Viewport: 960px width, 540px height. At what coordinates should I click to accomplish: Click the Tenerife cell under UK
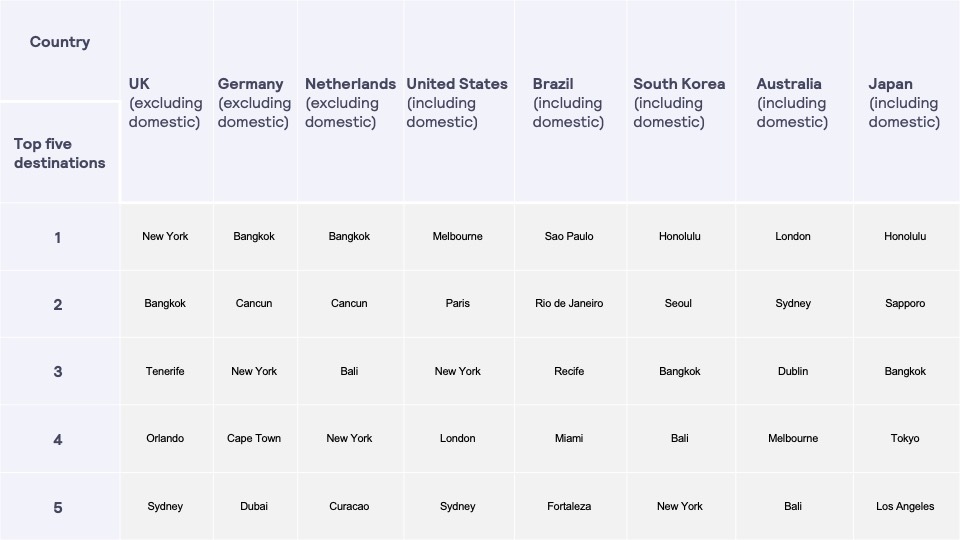pos(165,371)
